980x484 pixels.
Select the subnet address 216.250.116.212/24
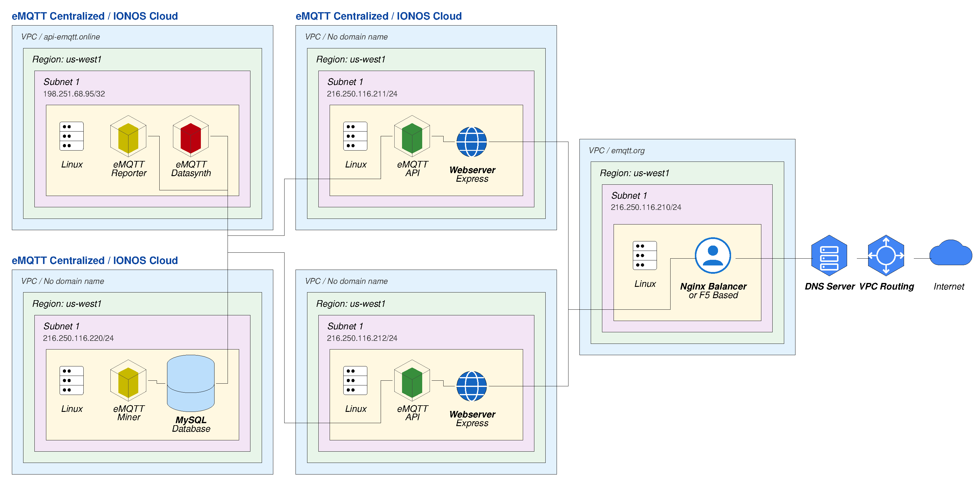(x=362, y=338)
